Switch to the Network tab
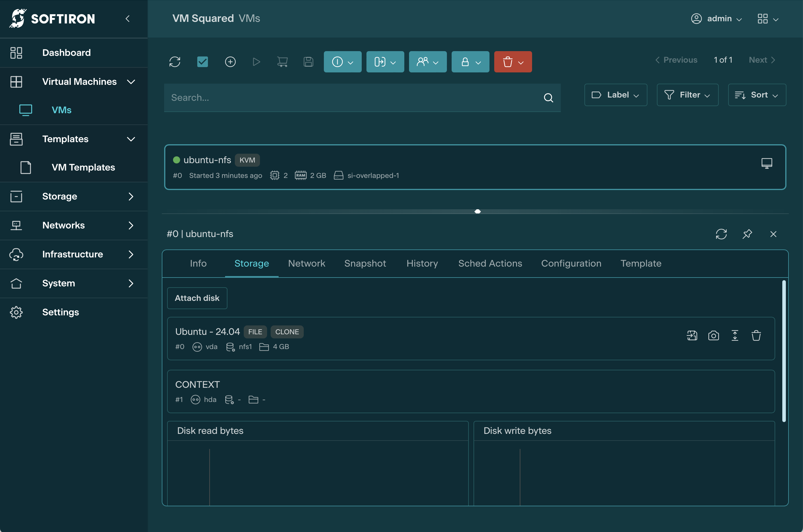Screen dimensions: 803x532 click(306, 264)
